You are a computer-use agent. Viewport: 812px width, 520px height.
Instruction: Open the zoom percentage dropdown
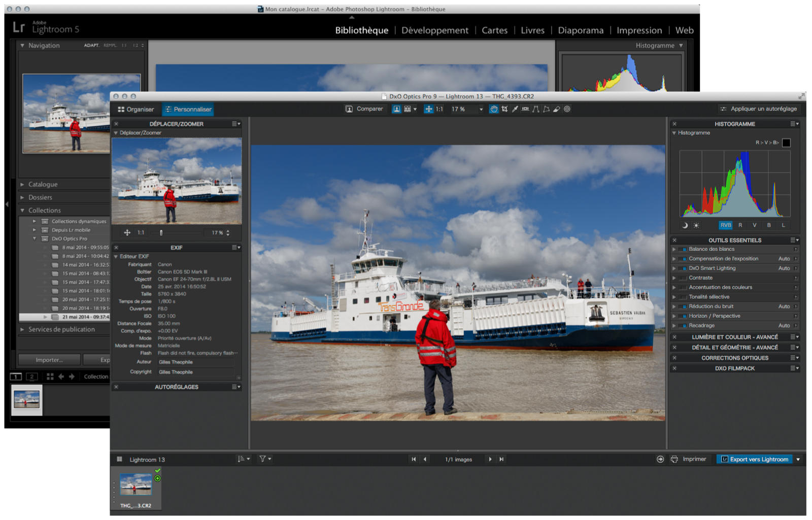click(481, 109)
